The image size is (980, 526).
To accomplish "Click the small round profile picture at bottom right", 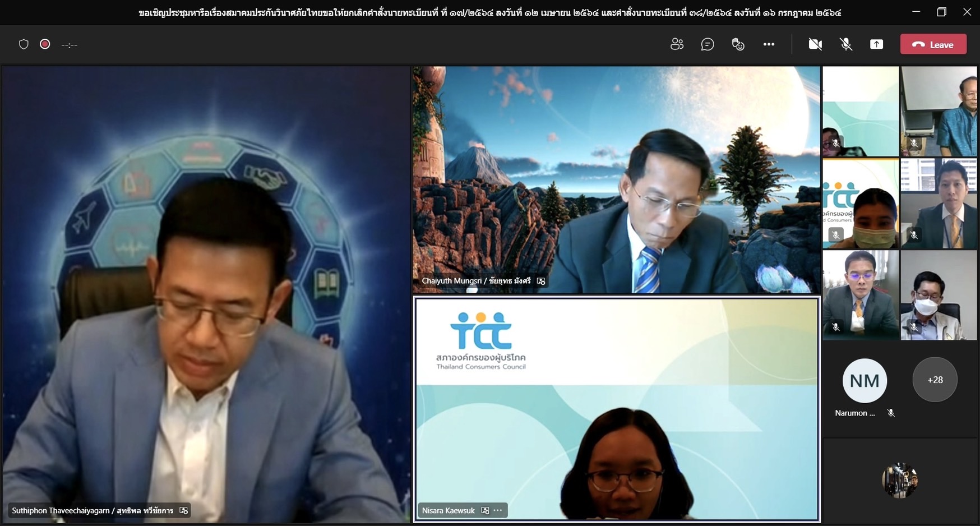I will pyautogui.click(x=900, y=481).
